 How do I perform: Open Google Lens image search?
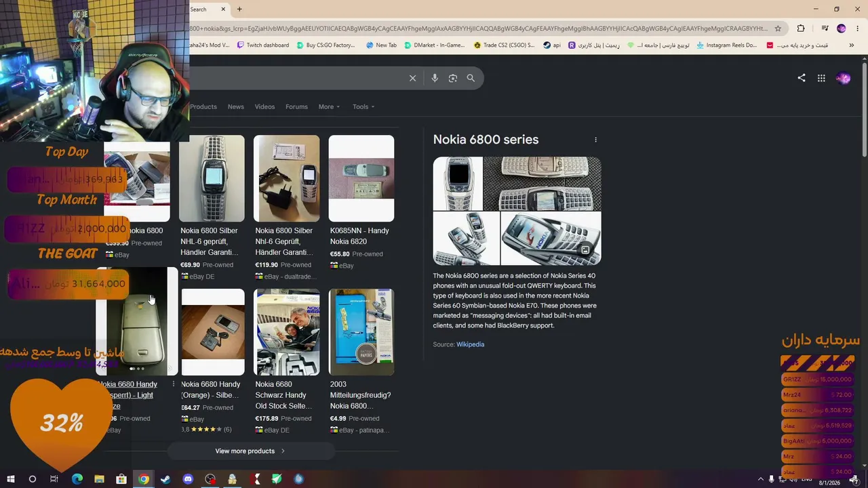[453, 78]
